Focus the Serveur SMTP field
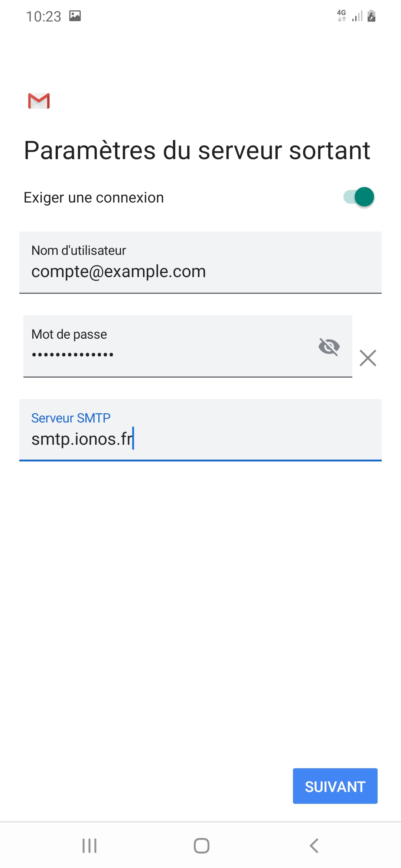401x868 pixels. 200,430
